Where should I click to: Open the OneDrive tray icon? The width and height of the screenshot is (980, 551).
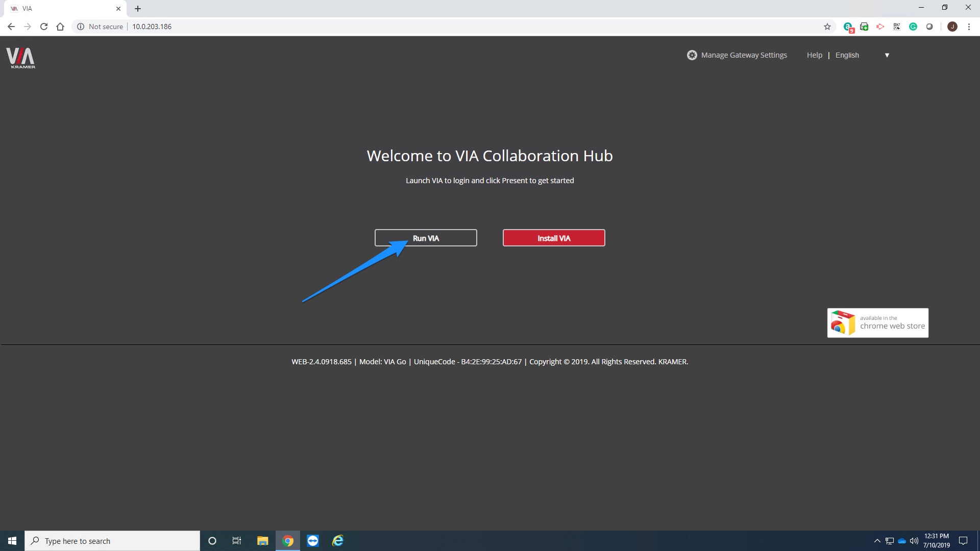pos(902,541)
